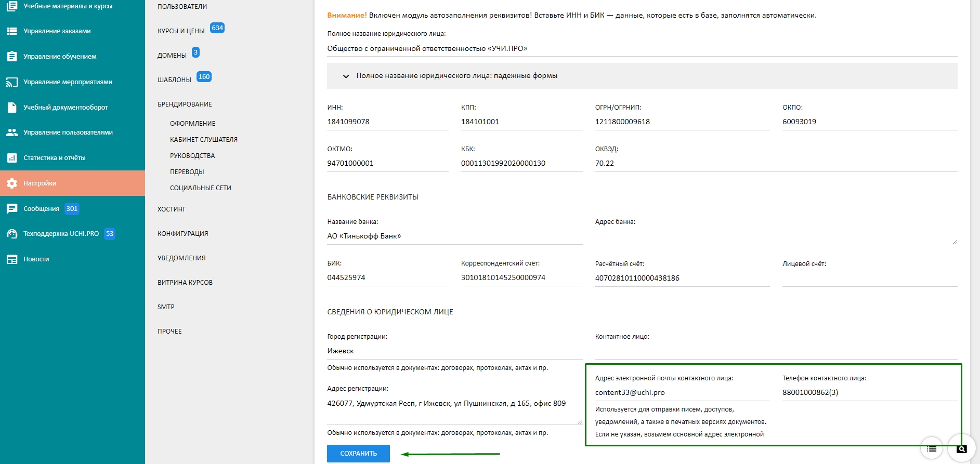Click the СОХРАНИТЬ button
980x464 pixels.
(358, 454)
